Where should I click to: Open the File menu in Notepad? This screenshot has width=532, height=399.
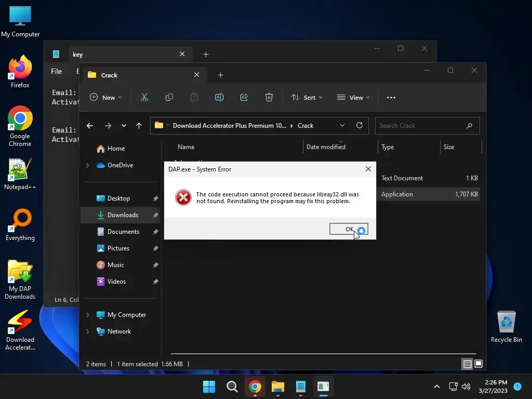(x=56, y=72)
